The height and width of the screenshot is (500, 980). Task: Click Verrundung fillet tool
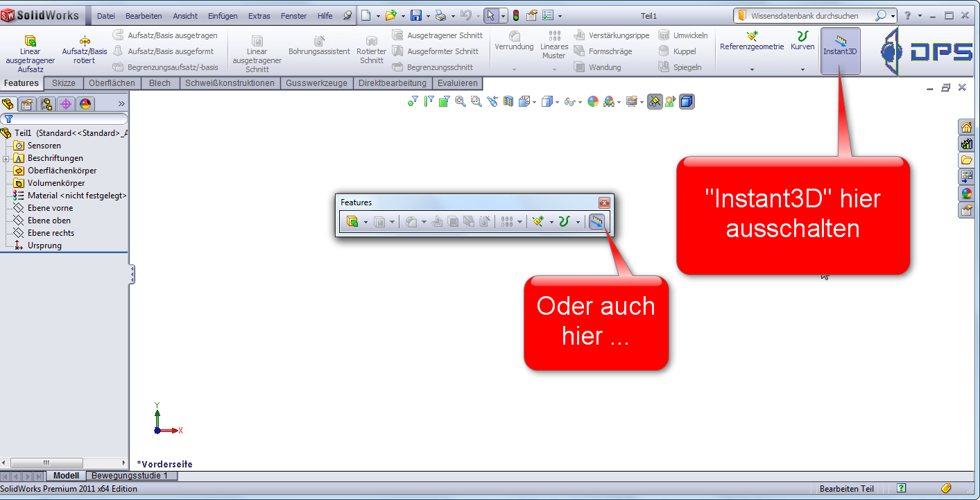(514, 41)
